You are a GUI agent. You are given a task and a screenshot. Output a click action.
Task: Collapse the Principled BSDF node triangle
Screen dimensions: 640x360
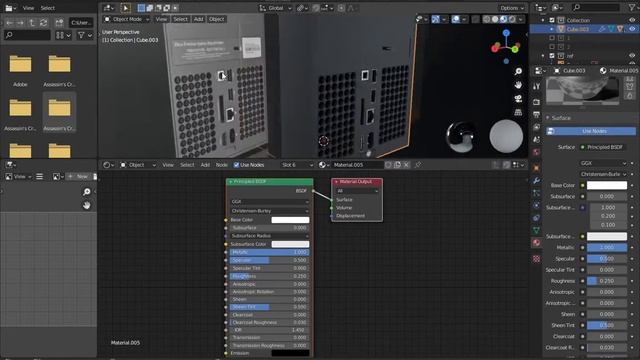click(231, 181)
